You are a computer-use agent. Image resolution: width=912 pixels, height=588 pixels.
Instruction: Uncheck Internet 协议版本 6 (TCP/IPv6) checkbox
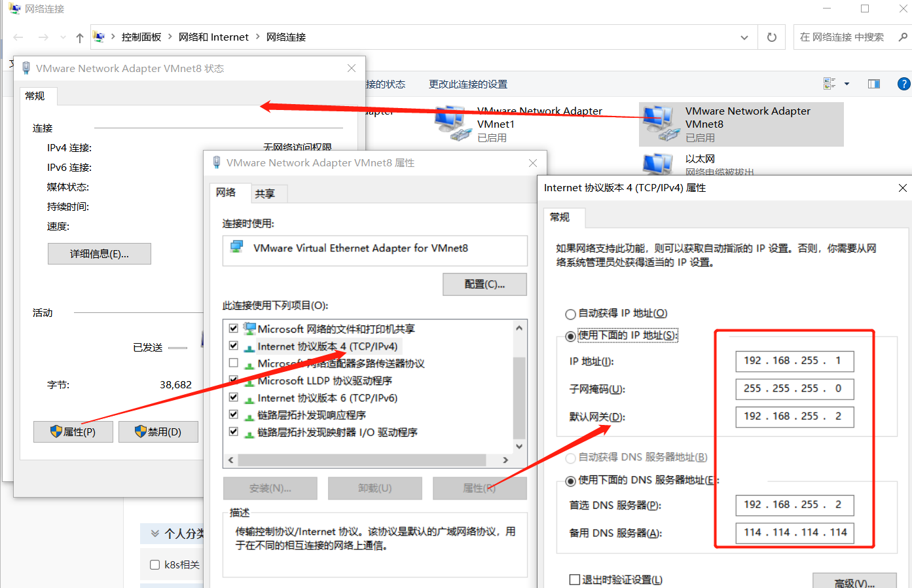point(234,397)
